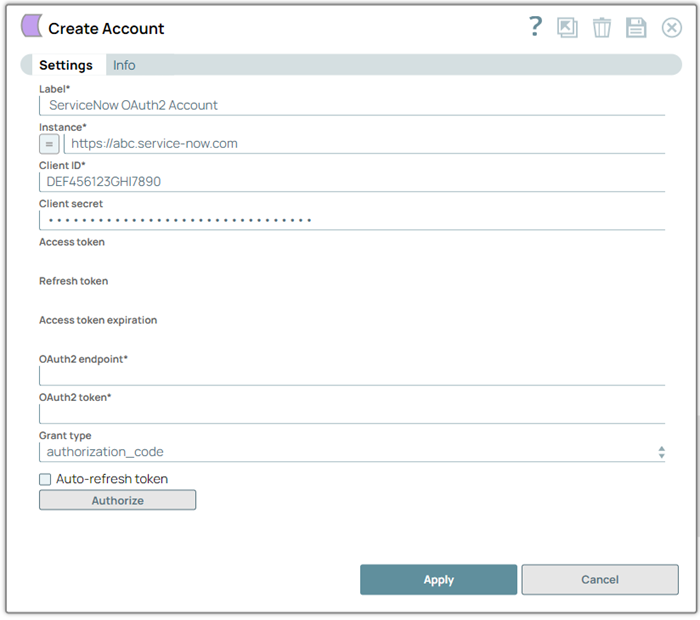The height and width of the screenshot is (620, 700).
Task: Click the trash delete icon
Action: 601,28
